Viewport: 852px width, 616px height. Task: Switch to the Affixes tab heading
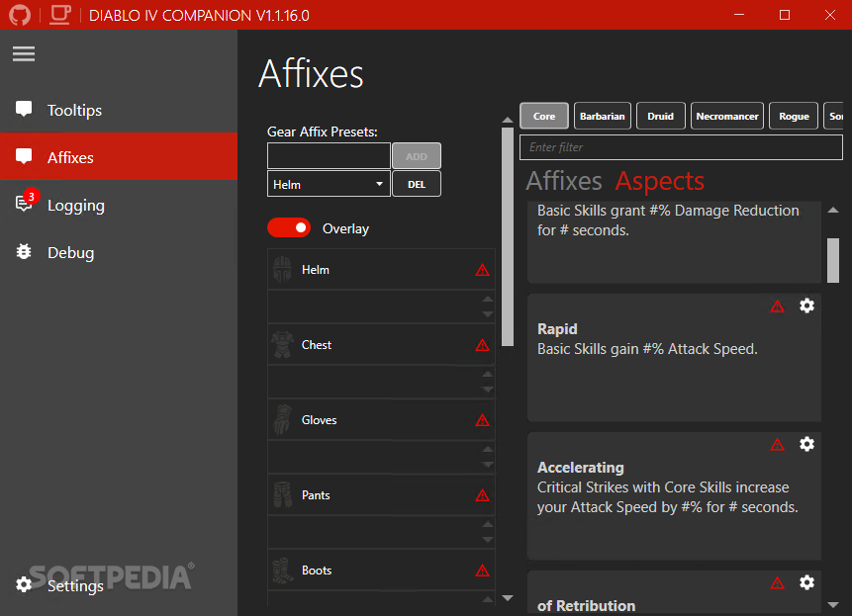(564, 181)
